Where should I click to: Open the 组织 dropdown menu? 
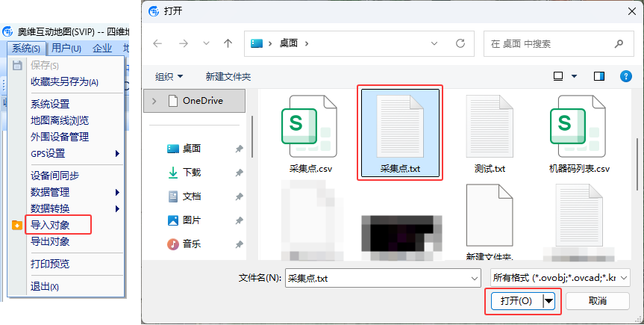169,76
